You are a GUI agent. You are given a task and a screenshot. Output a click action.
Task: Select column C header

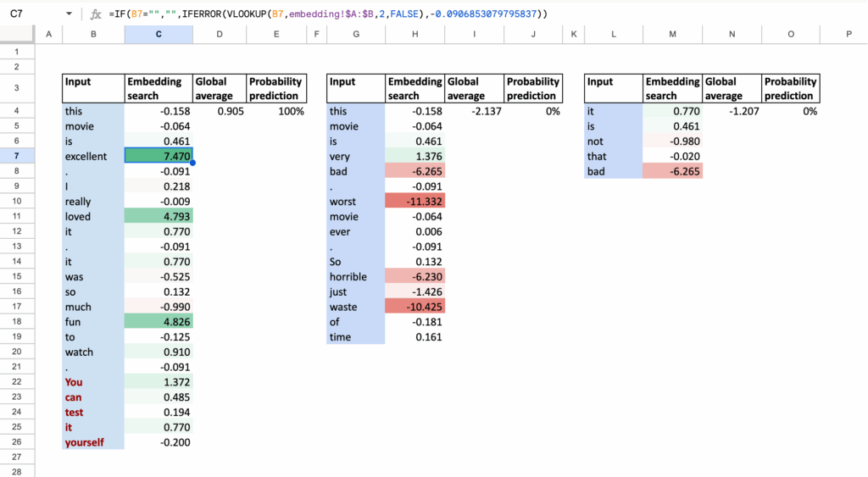point(159,34)
